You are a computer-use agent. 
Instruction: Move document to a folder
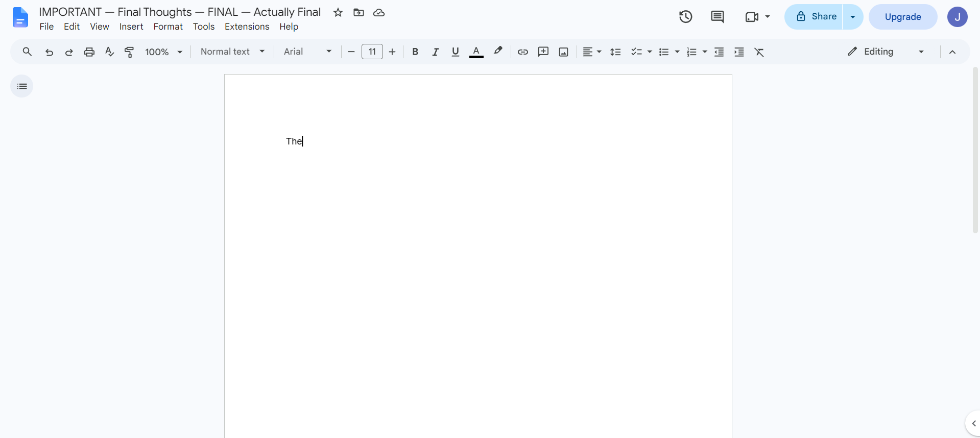[x=358, y=13]
